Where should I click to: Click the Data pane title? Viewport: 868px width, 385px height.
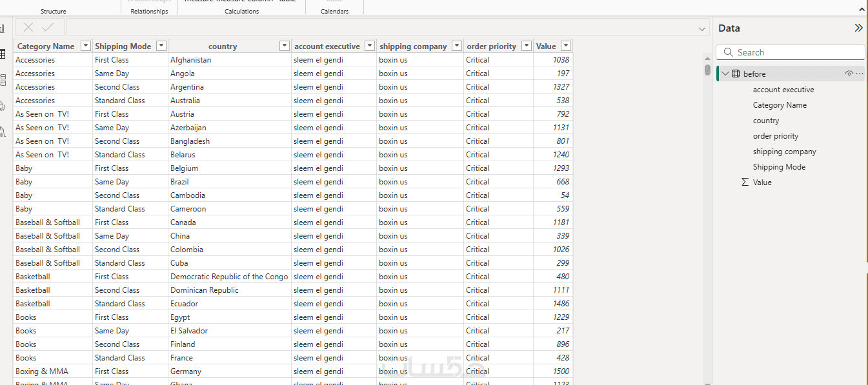click(729, 28)
